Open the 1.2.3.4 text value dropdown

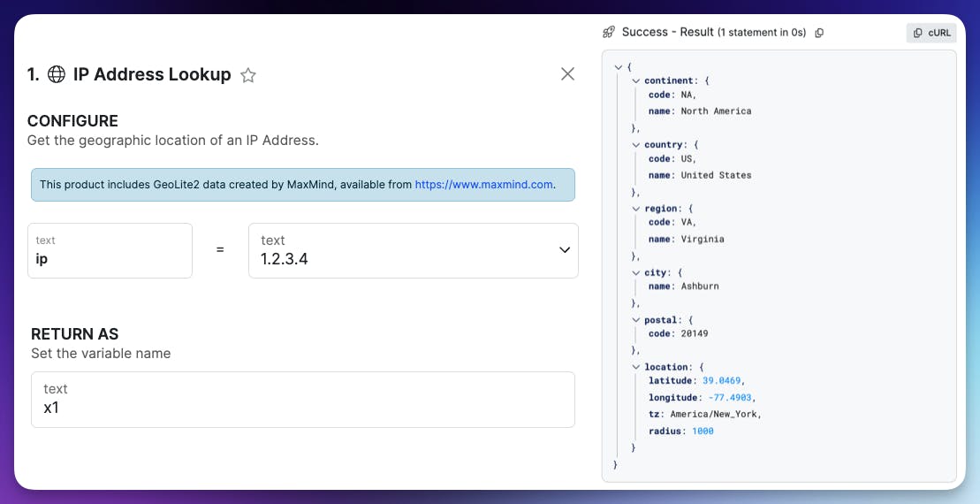565,250
